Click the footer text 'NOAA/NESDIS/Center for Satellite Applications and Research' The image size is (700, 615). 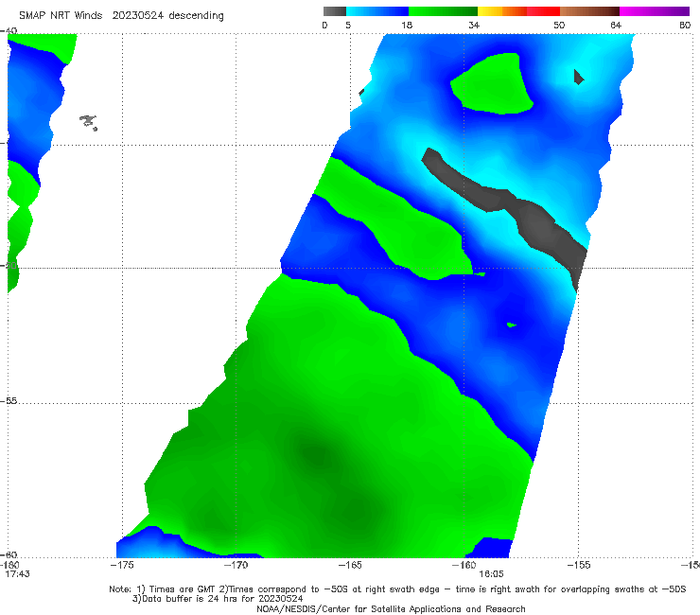tap(391, 608)
